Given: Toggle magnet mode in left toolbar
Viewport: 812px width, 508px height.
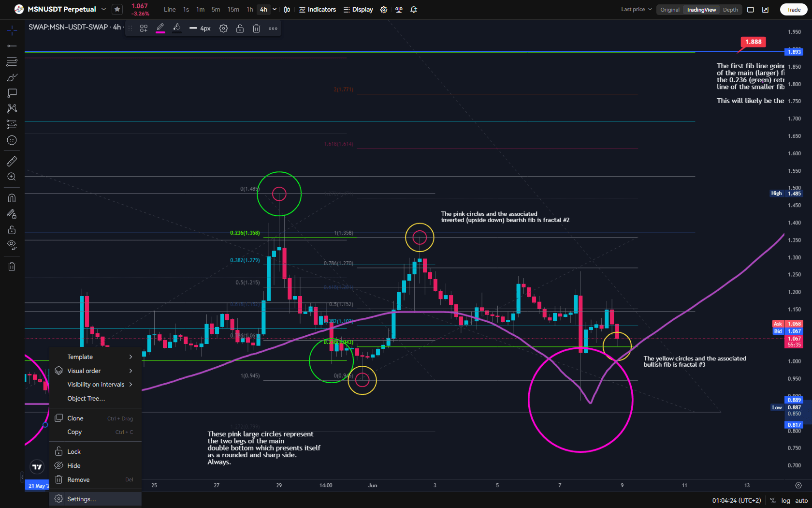Looking at the screenshot, I should click(x=12, y=198).
